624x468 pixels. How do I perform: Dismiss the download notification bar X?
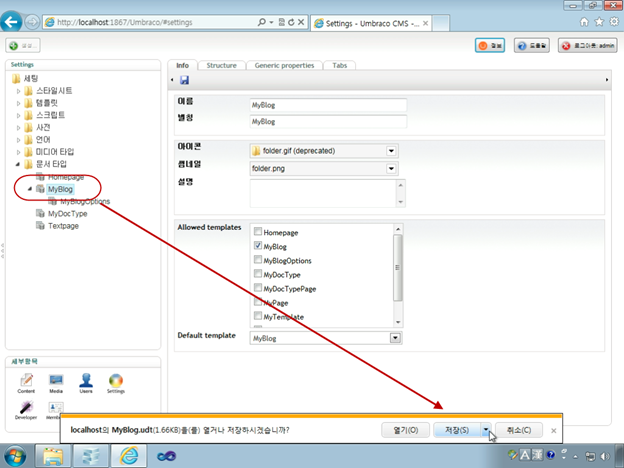[x=554, y=431]
